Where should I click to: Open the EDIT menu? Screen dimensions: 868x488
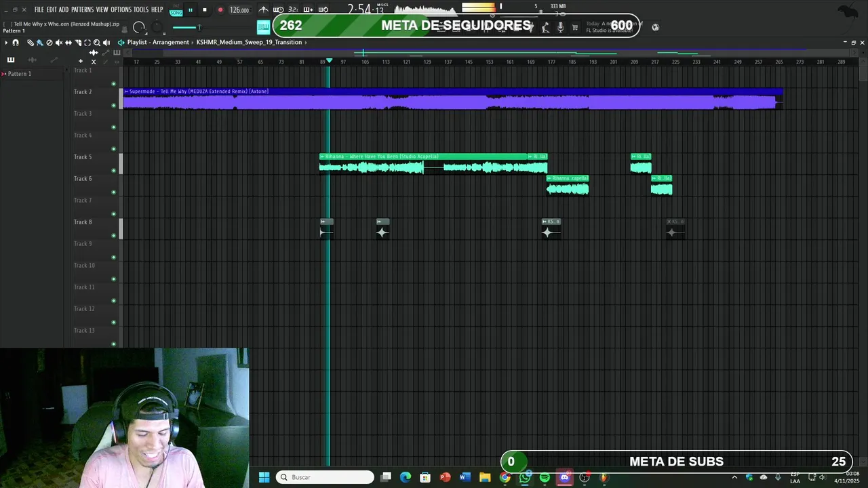pos(52,9)
